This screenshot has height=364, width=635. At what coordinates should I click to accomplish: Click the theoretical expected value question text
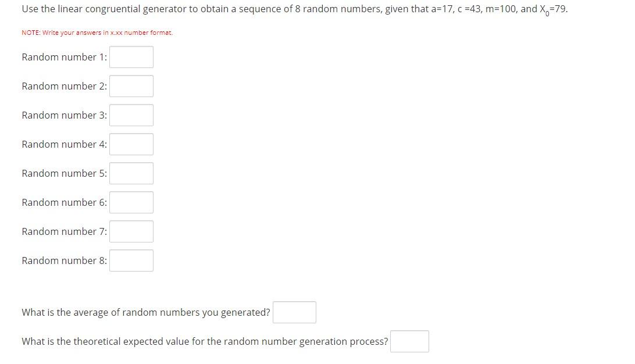click(205, 341)
